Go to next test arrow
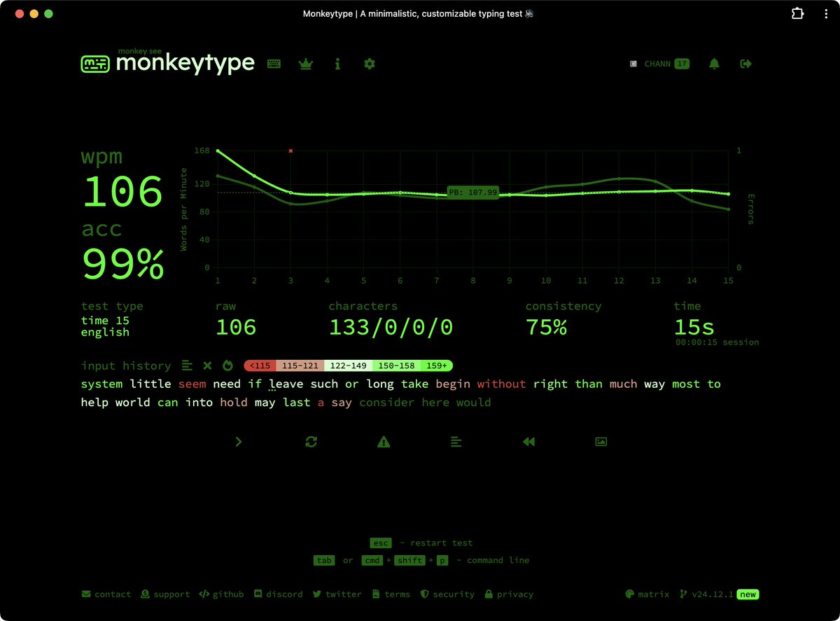The height and width of the screenshot is (621, 840). pyautogui.click(x=239, y=442)
